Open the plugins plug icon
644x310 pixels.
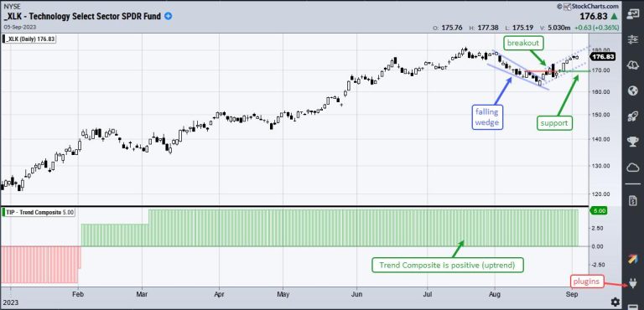632,284
